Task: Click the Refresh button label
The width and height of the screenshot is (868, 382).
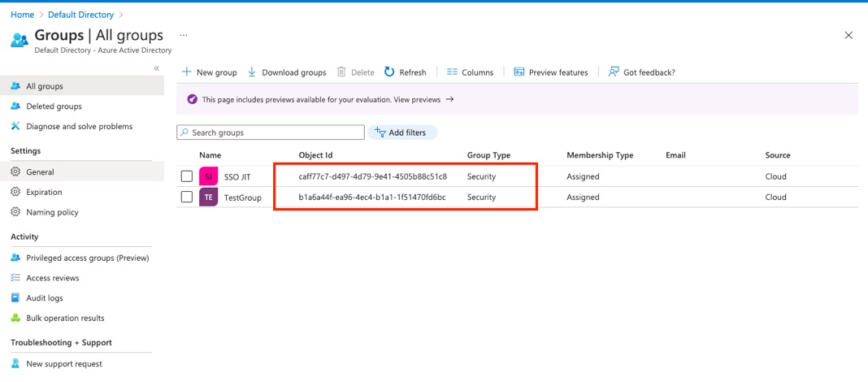Action: click(413, 72)
